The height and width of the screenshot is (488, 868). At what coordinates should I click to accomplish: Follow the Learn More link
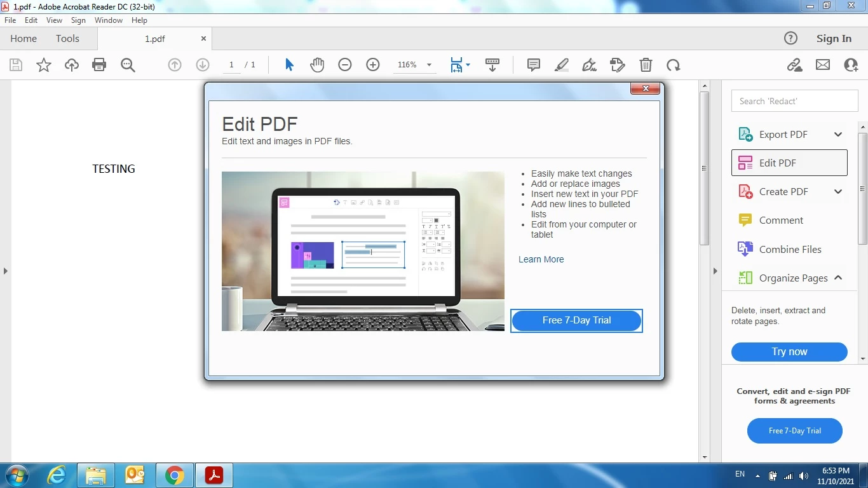click(541, 259)
